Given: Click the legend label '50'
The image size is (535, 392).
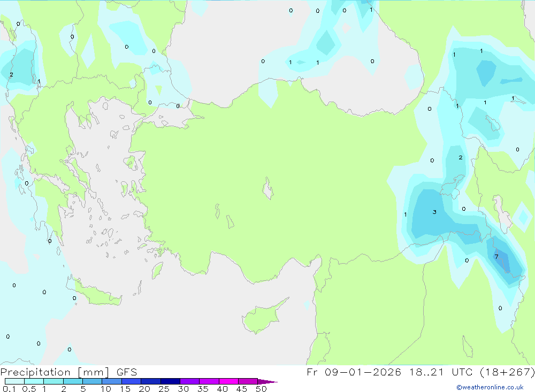Looking at the screenshot, I should click(261, 389).
